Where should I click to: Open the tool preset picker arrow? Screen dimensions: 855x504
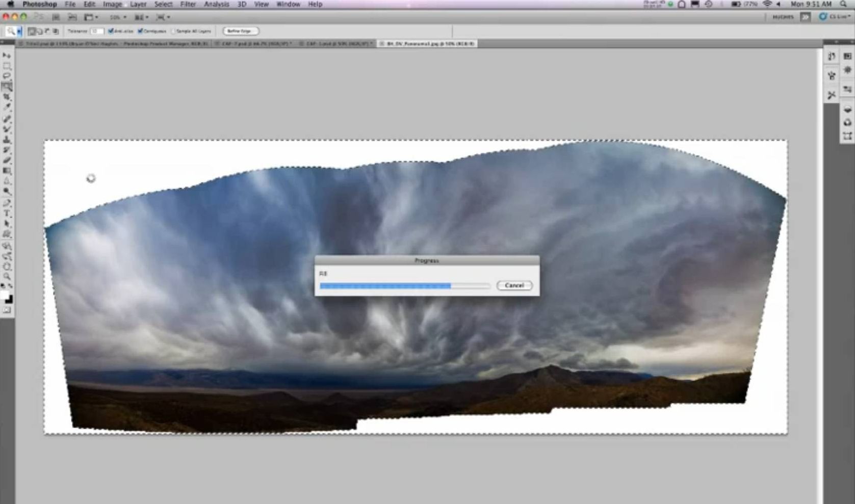(x=19, y=32)
